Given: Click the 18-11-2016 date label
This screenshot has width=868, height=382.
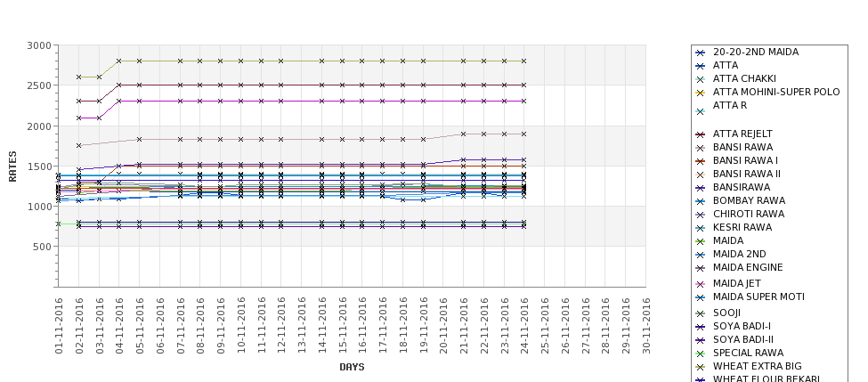Looking at the screenshot, I should pyautogui.click(x=403, y=326).
